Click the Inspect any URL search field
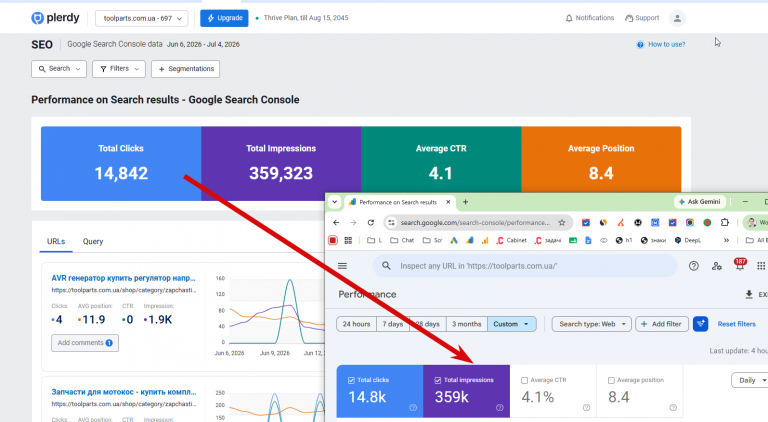 coord(525,266)
